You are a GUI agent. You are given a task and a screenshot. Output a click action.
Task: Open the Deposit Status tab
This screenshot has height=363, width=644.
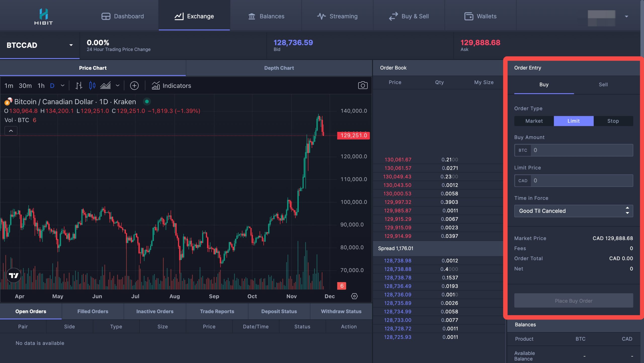(x=279, y=311)
